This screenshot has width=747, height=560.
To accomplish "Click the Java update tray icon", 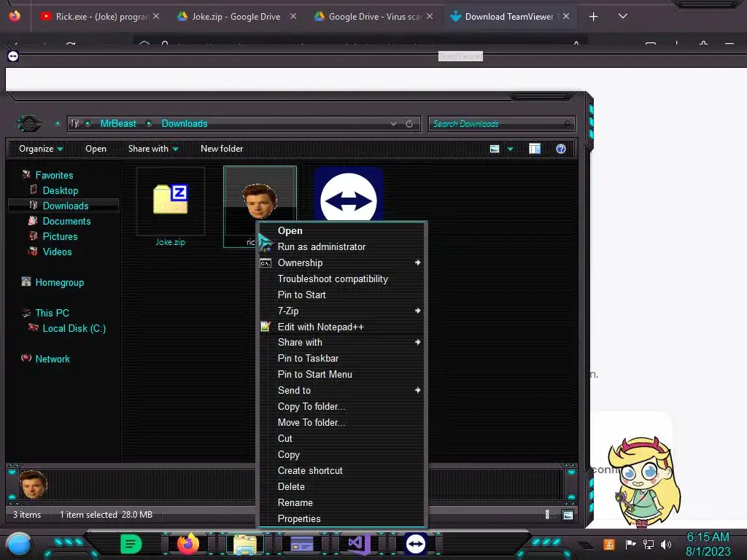I will pos(609,544).
